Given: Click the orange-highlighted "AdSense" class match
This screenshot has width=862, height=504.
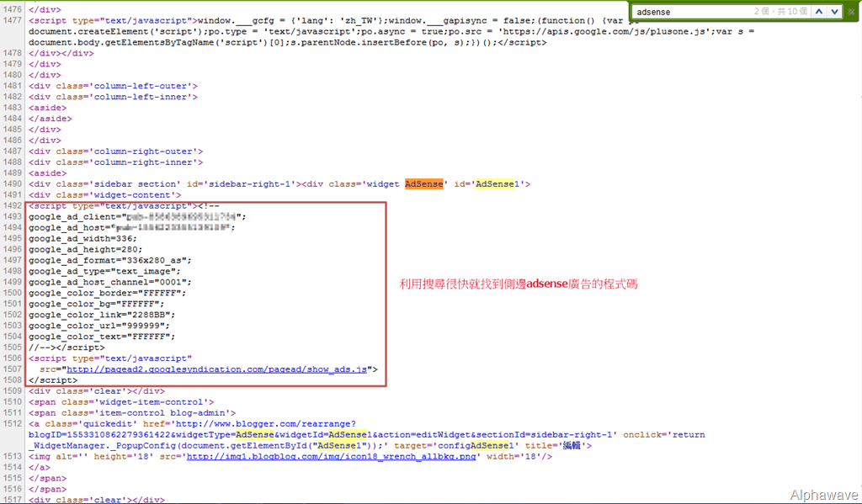Looking at the screenshot, I should (424, 184).
